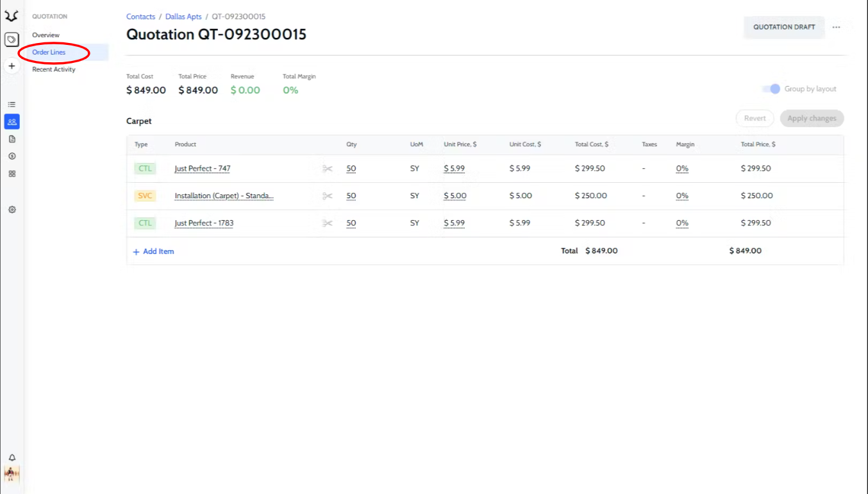This screenshot has width=868, height=494.
Task: Go to Dallas Apts breadcrumb link
Action: pos(183,17)
